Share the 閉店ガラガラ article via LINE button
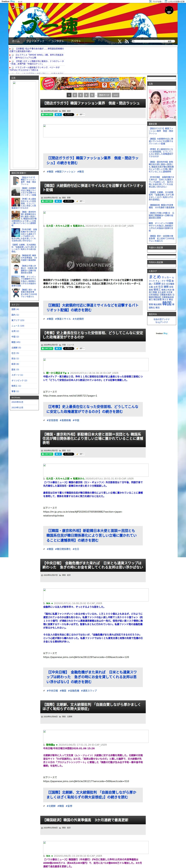Screen dimensions: 186x868 pyautogui.click(x=47, y=115)
